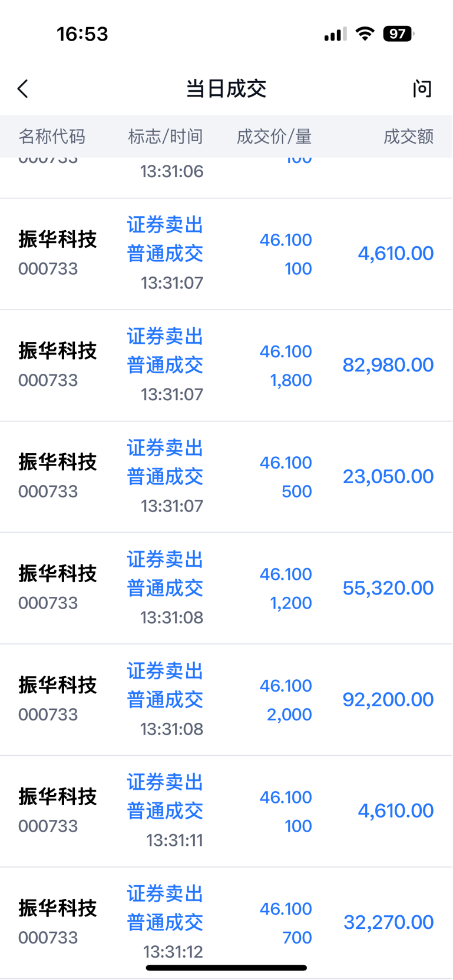Screen dimensions: 453x980
Task: Open the trade with amount 23,050.00
Action: [226, 477]
